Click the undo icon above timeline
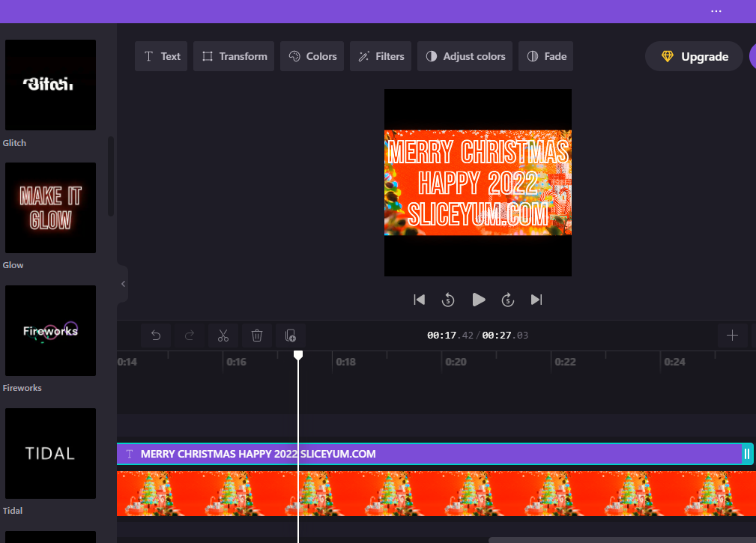 156,336
